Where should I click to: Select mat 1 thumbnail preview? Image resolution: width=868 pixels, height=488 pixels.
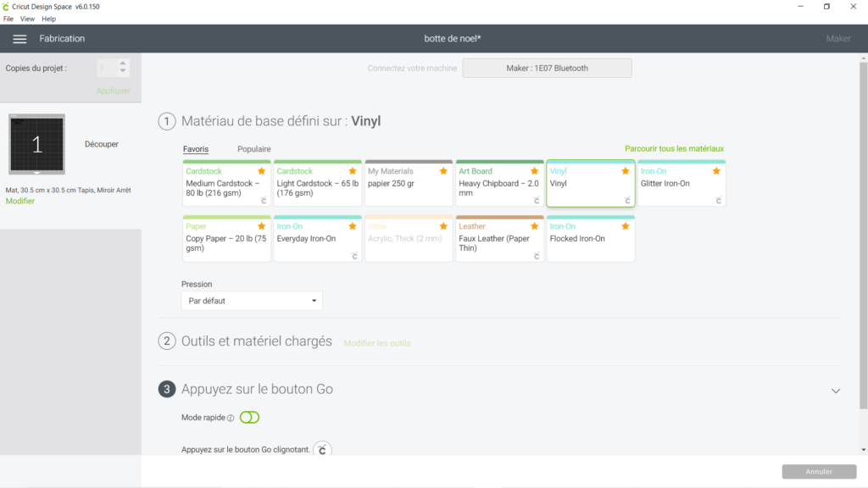[36, 144]
